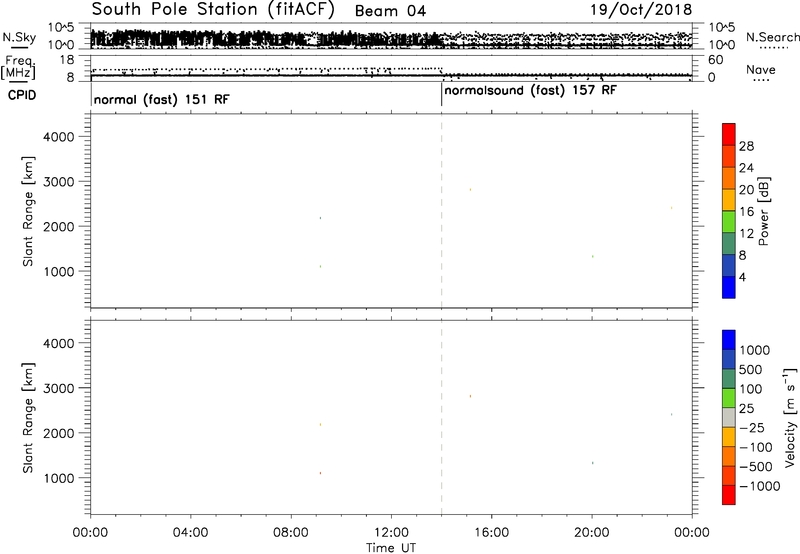The width and height of the screenshot is (800, 554).
Task: Click time axis tick '04:00'
Action: 190,533
